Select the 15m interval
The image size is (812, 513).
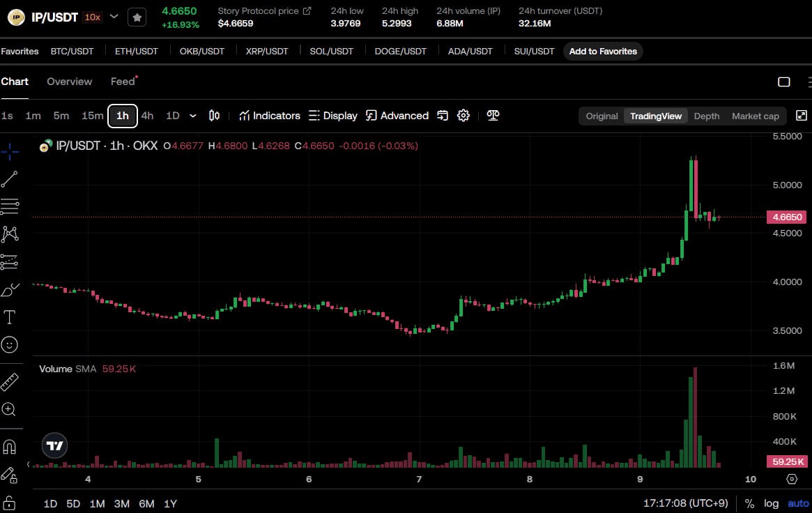(x=92, y=116)
